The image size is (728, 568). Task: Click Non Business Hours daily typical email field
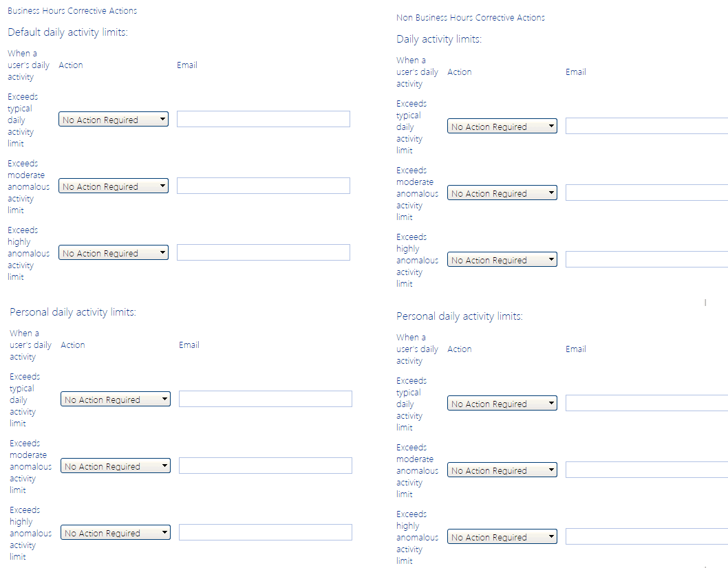pyautogui.click(x=646, y=126)
